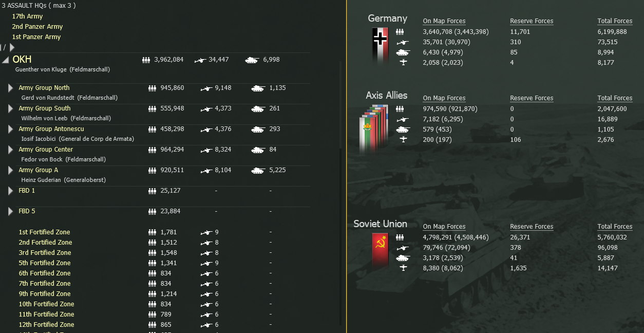Select 6th Fortified Zone
Viewport: 644px width, 333px height.
point(45,273)
